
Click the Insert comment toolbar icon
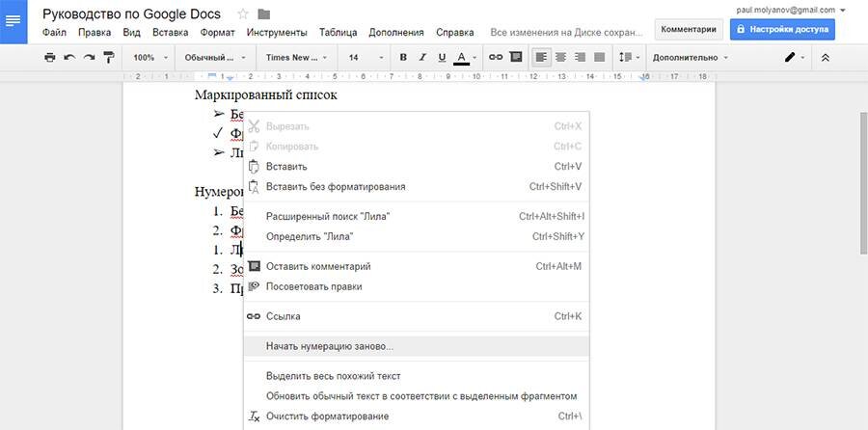coord(516,57)
